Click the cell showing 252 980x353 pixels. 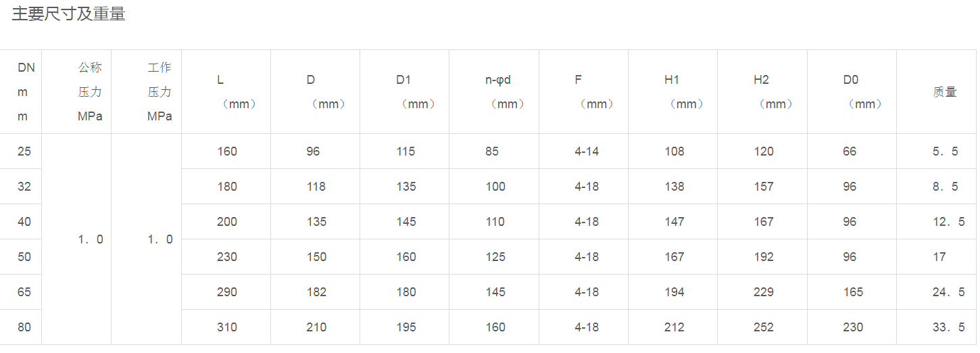coord(764,327)
